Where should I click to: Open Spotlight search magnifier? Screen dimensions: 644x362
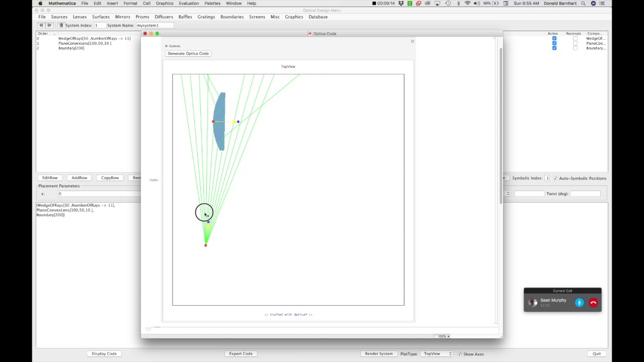pyautogui.click(x=584, y=4)
